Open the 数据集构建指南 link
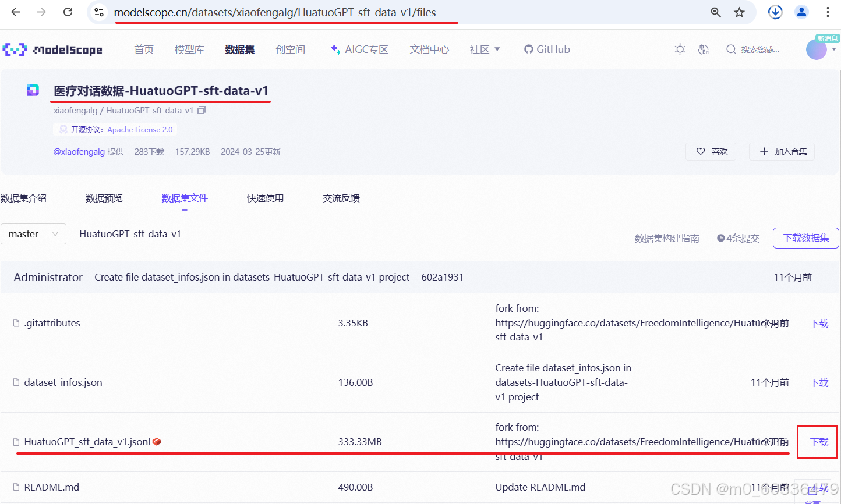Image resolution: width=841 pixels, height=504 pixels. tap(667, 238)
